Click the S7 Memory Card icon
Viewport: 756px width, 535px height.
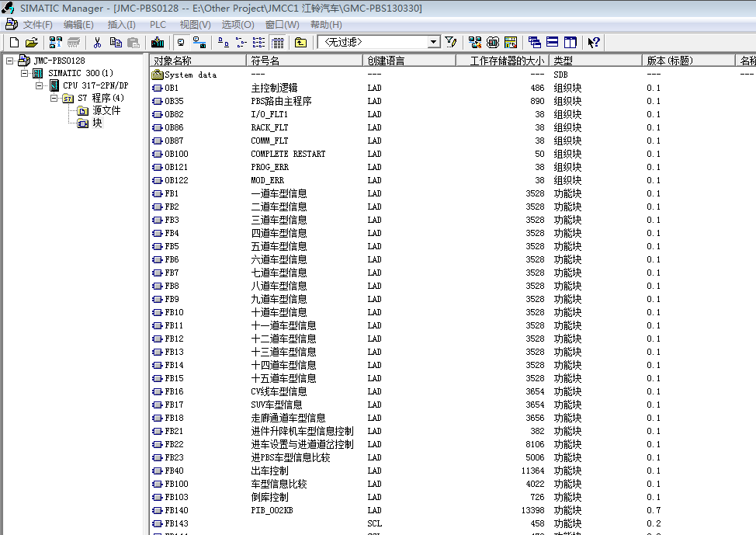[x=73, y=43]
